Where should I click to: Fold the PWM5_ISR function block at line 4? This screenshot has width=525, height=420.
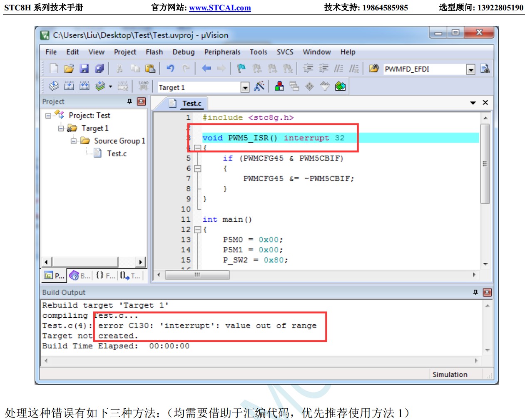pyautogui.click(x=198, y=148)
